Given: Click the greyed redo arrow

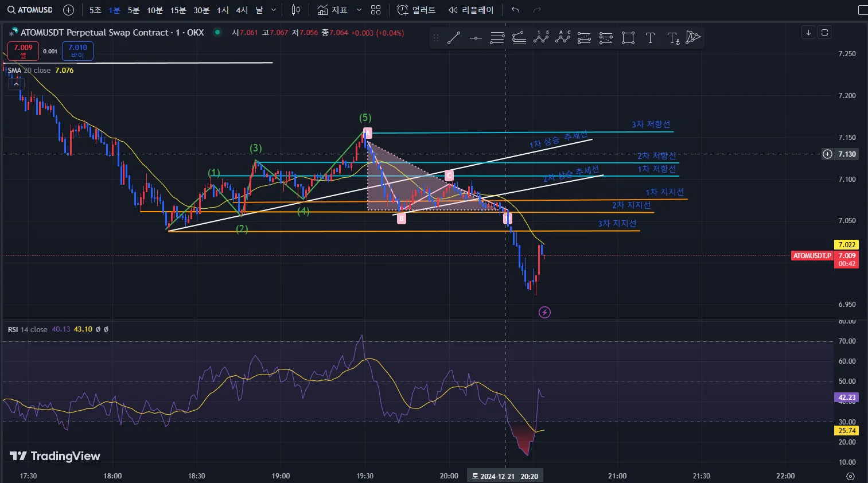Looking at the screenshot, I should pyautogui.click(x=537, y=10).
